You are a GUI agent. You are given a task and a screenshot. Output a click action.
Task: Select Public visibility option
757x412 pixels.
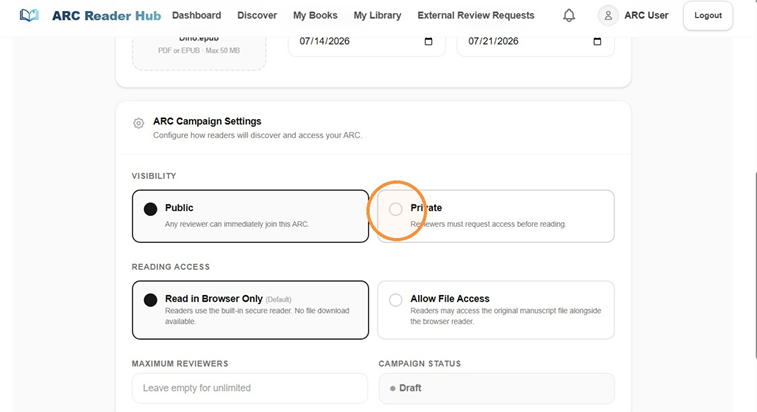coord(250,216)
